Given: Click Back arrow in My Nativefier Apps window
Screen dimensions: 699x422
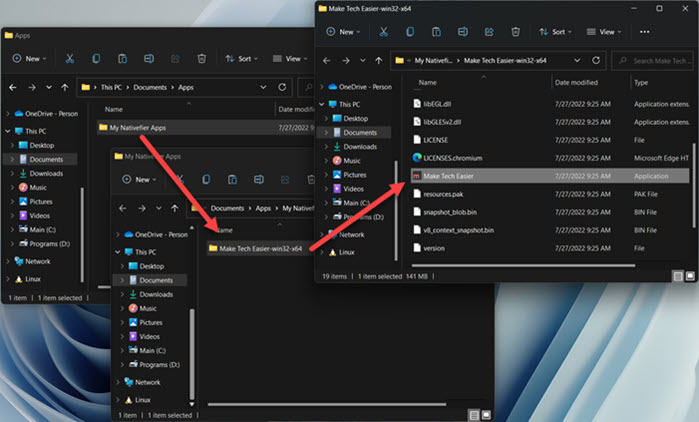Looking at the screenshot, I should click(122, 208).
